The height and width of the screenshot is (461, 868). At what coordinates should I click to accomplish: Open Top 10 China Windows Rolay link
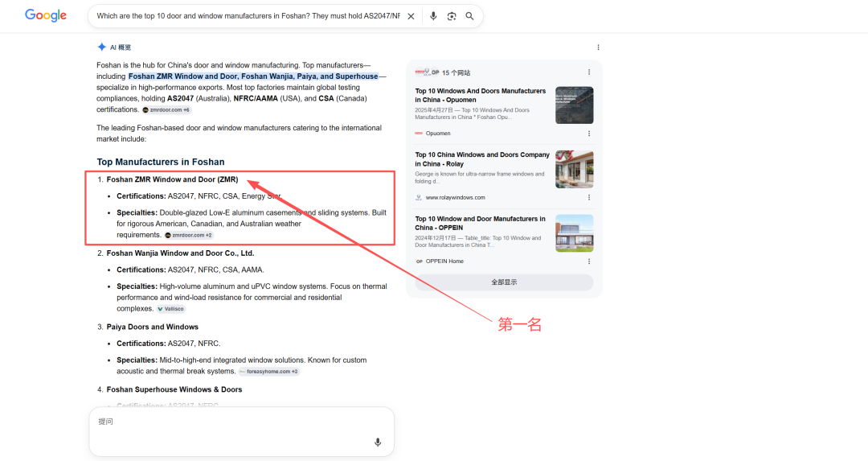coord(482,159)
